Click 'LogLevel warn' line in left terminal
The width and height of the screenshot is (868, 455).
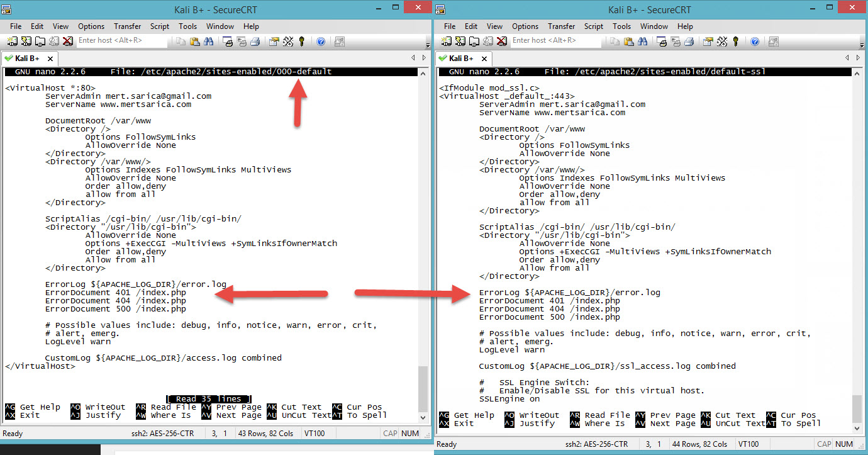[78, 342]
